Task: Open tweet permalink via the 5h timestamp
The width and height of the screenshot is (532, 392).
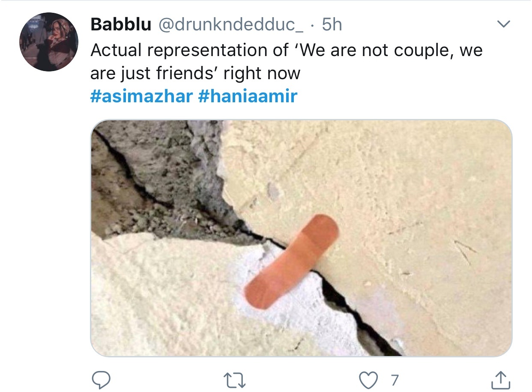Action: tap(332, 25)
